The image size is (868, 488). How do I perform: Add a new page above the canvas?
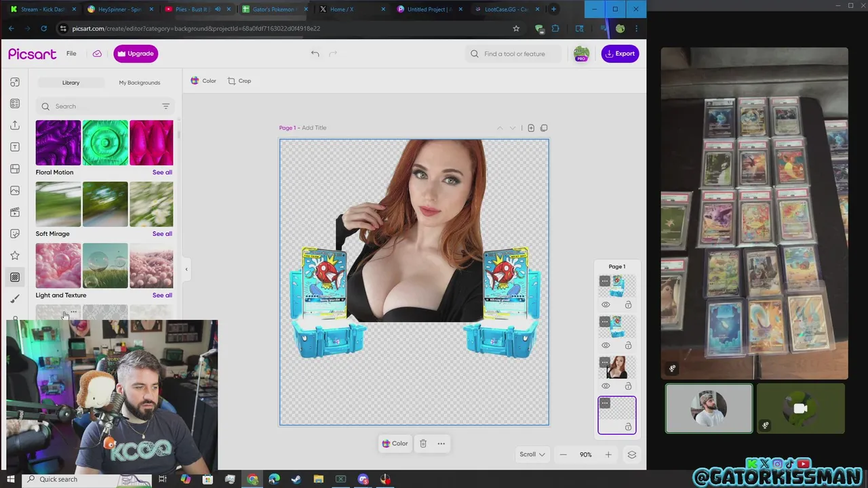click(531, 127)
